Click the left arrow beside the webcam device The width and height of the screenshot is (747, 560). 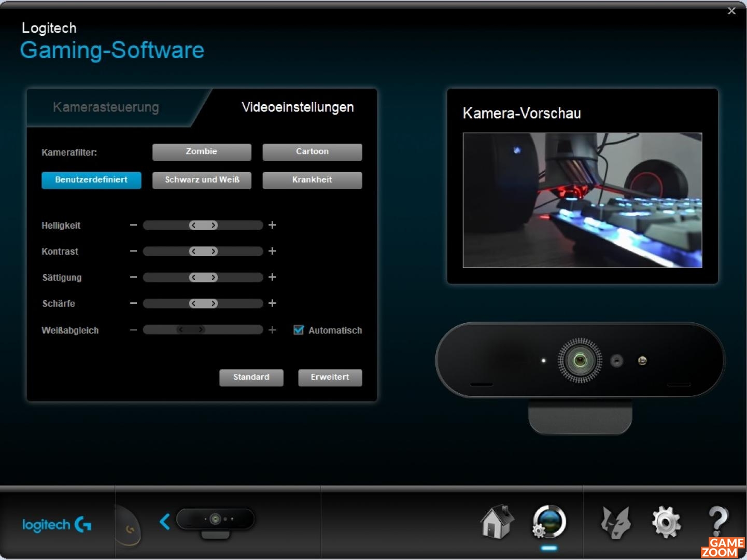(165, 522)
